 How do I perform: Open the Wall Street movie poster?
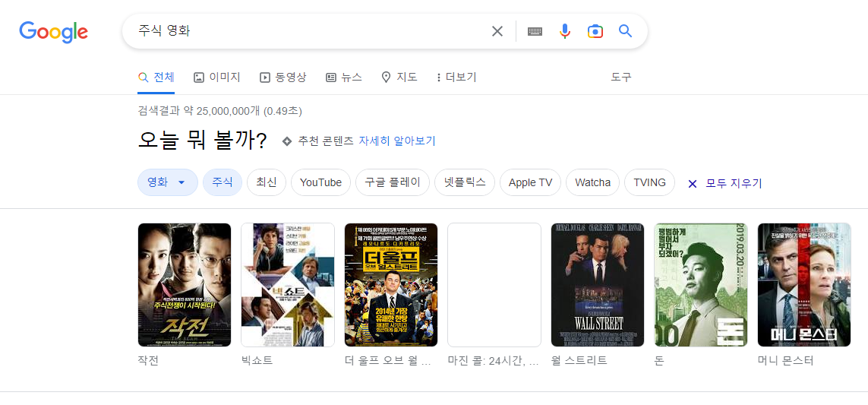pos(598,285)
